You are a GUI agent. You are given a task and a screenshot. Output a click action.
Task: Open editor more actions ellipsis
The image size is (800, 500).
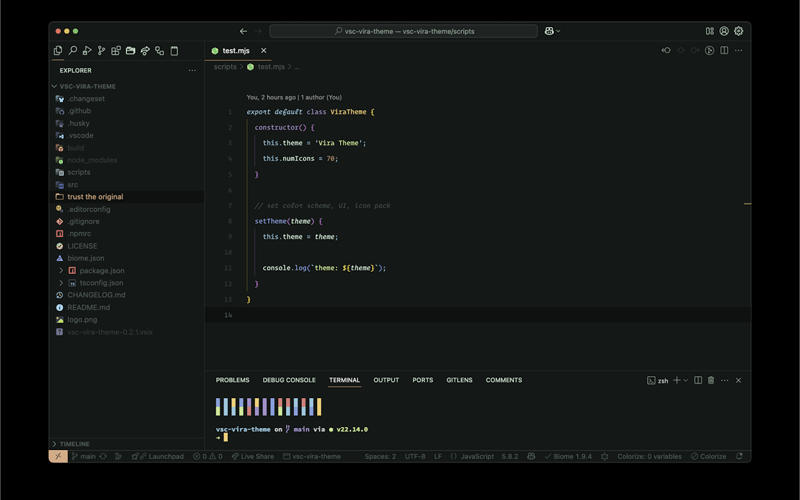[738, 50]
